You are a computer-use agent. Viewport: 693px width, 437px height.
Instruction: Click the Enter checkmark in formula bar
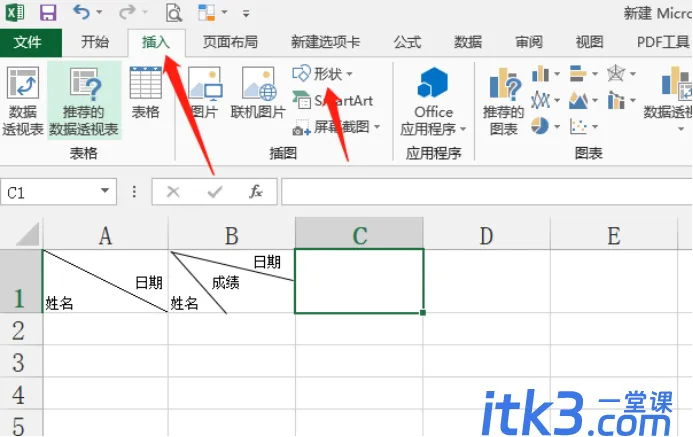click(215, 192)
